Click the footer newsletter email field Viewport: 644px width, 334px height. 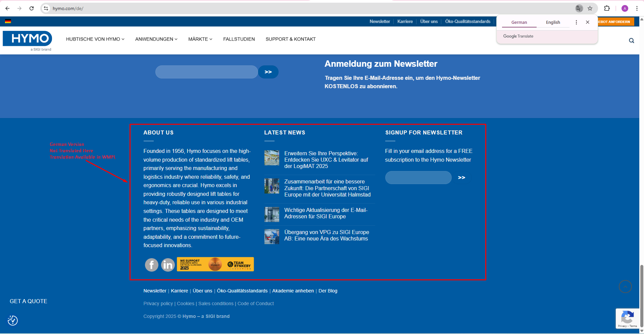(418, 177)
